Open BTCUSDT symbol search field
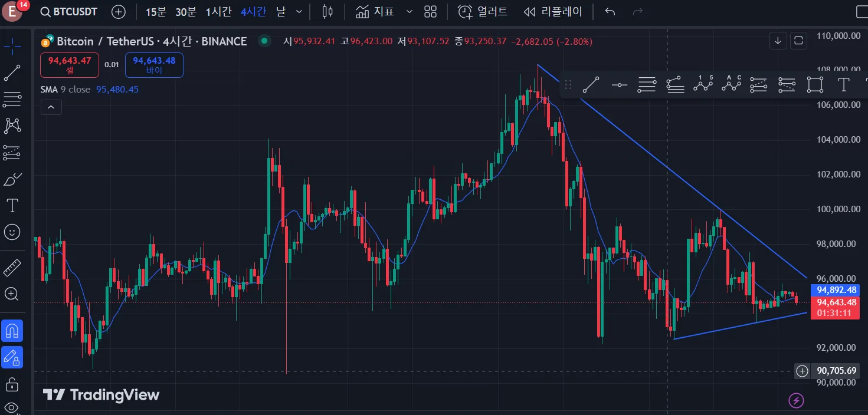 [68, 12]
